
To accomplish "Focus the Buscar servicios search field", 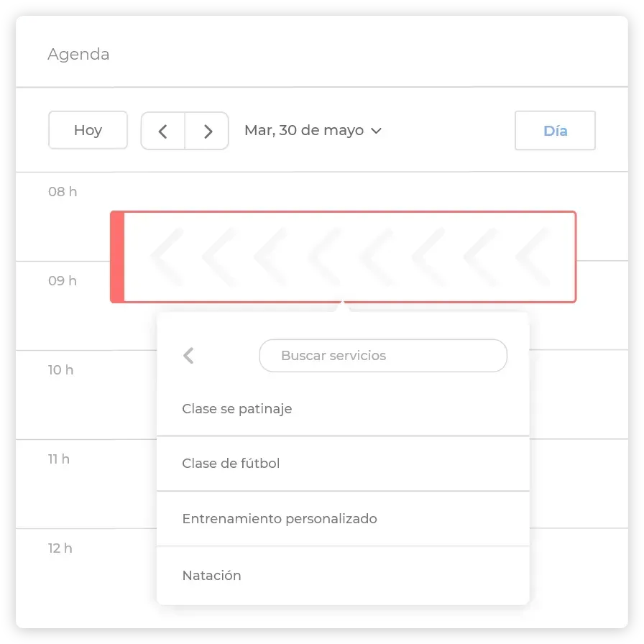I will 383,356.
